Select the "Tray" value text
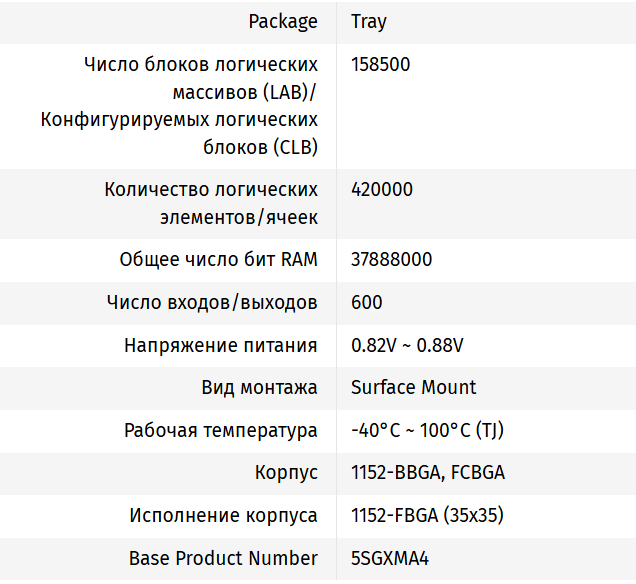Image resolution: width=636 pixels, height=584 pixels. click(369, 21)
